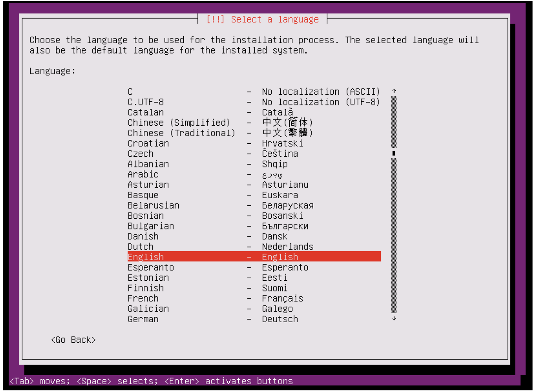
Task: Select the Asturian language row
Action: coord(254,185)
